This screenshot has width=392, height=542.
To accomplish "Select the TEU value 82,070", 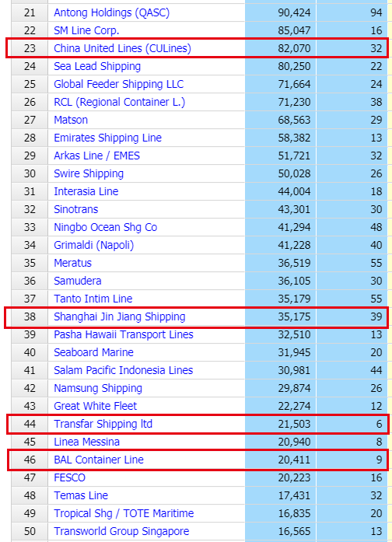I will [294, 48].
